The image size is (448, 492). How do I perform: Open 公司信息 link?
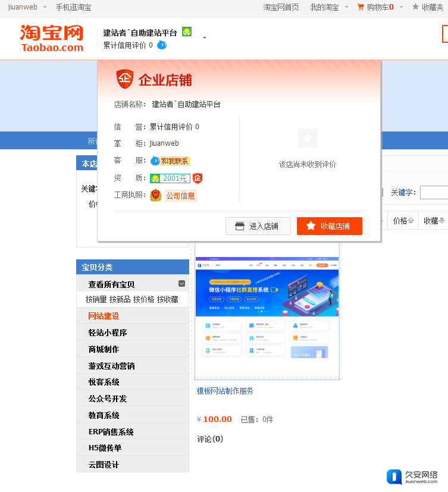coord(181,196)
